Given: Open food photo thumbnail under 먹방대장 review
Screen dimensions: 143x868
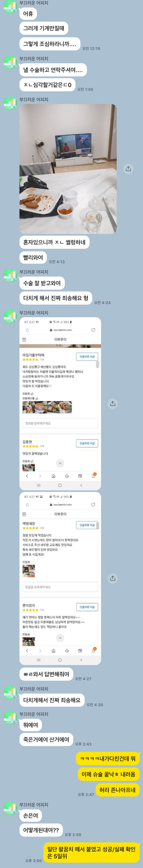Looking at the screenshot, I should pos(29,571).
